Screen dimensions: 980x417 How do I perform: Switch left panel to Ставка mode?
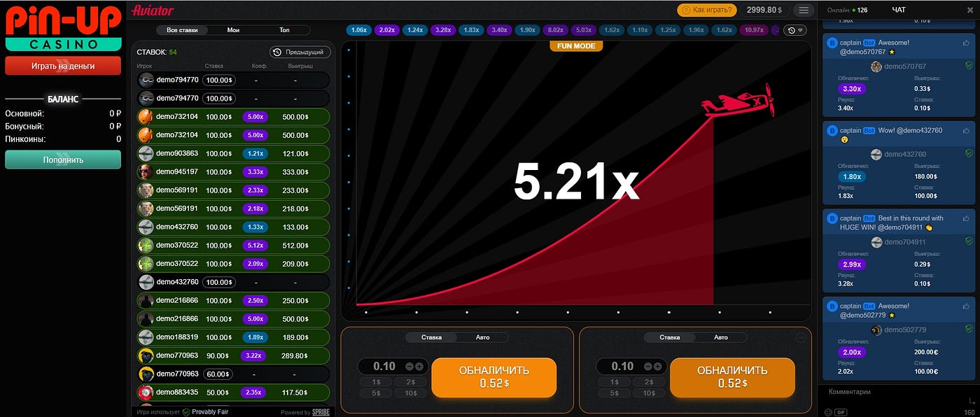431,337
